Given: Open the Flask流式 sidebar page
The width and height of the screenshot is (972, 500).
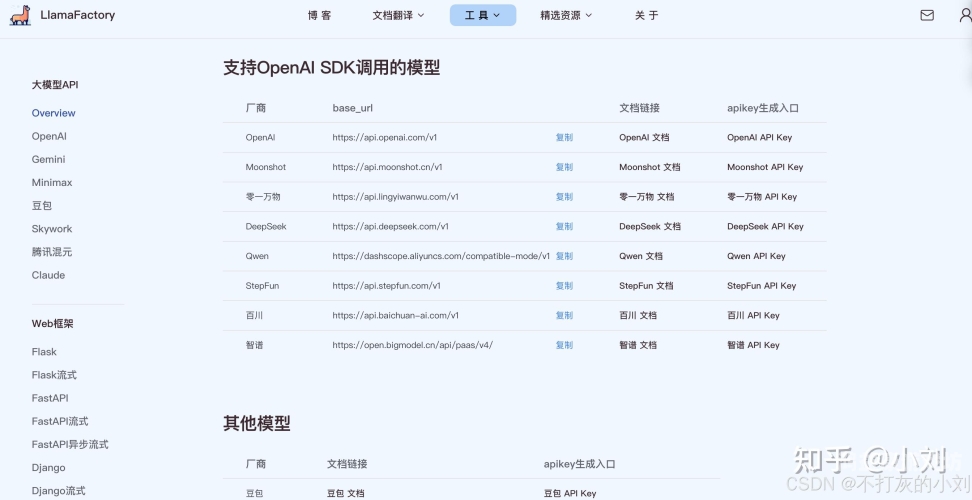Looking at the screenshot, I should pos(54,375).
